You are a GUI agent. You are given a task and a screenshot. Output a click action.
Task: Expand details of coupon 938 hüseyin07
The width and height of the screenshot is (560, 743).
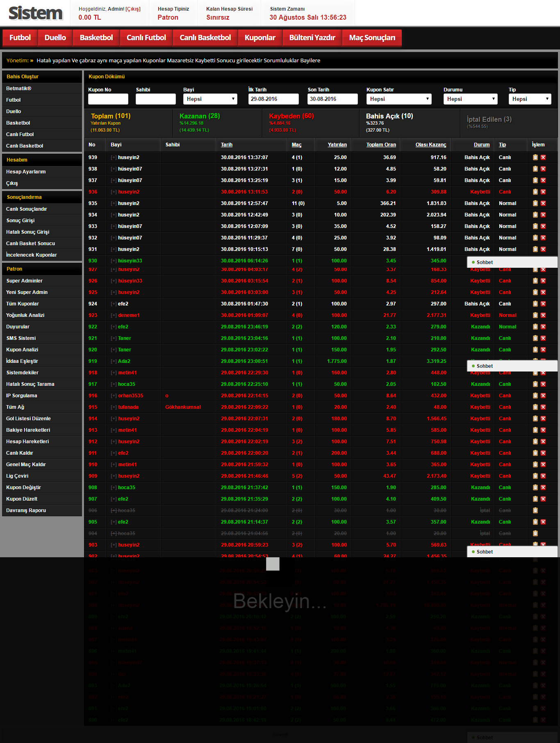(x=114, y=169)
